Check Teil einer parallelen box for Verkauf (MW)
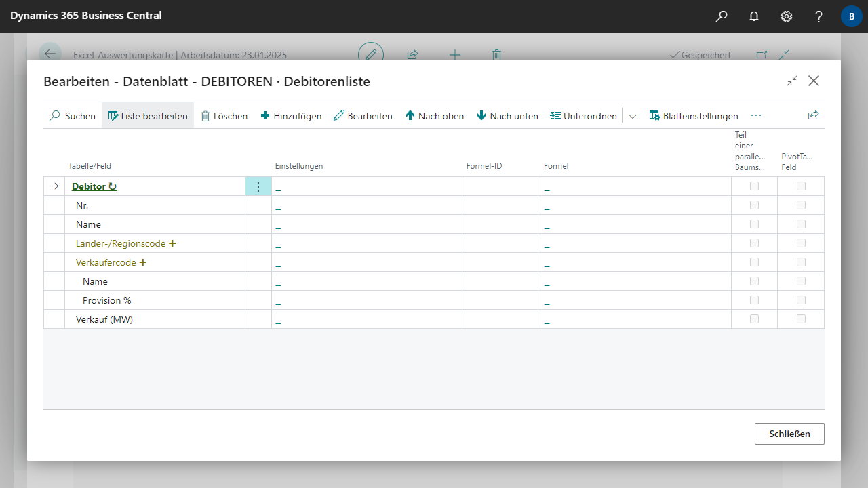The width and height of the screenshot is (868, 488). click(x=754, y=319)
